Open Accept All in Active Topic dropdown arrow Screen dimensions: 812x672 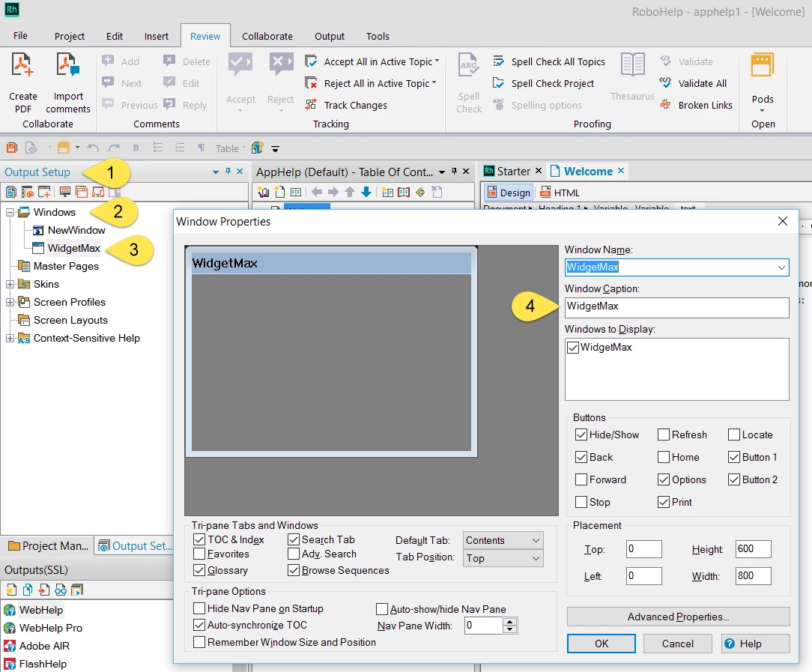click(437, 61)
